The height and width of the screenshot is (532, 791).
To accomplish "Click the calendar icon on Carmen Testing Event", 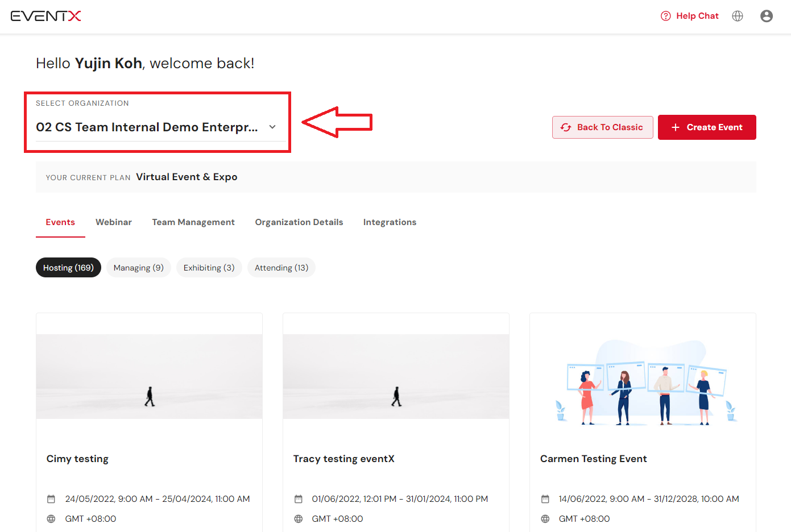I will click(x=545, y=499).
